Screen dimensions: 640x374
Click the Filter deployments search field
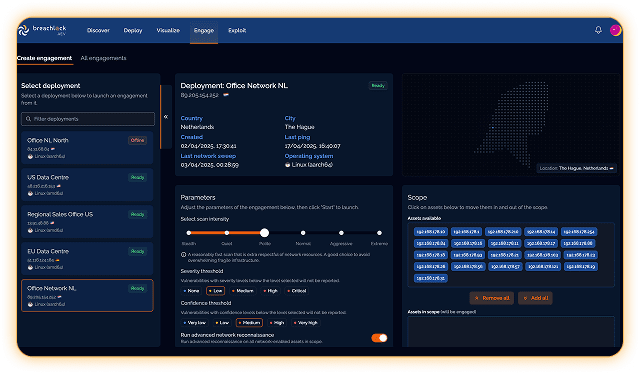click(x=88, y=119)
